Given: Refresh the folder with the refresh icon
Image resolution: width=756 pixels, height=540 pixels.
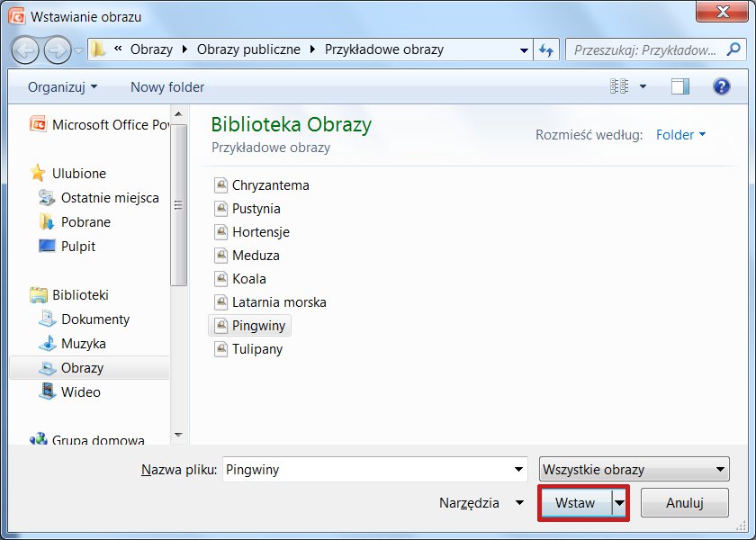Looking at the screenshot, I should [x=546, y=49].
